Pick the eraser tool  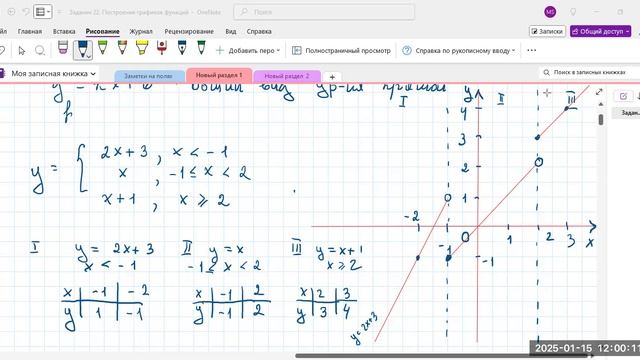pyautogui.click(x=62, y=48)
